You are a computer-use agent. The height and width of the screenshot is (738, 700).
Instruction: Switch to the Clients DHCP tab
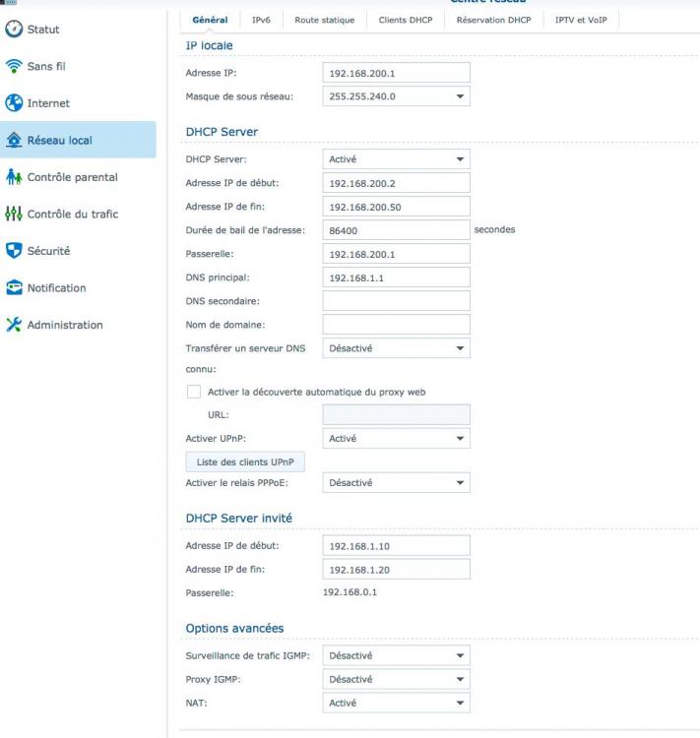pos(405,20)
